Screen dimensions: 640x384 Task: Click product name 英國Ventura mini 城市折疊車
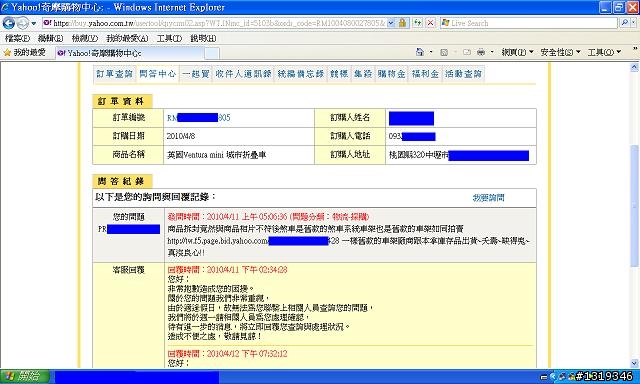pyautogui.click(x=216, y=155)
